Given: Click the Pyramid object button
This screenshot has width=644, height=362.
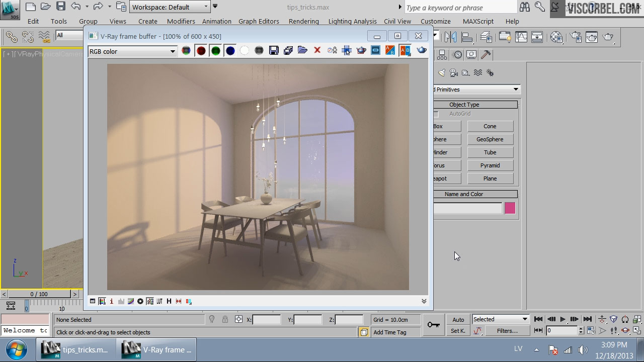Looking at the screenshot, I should click(x=490, y=165).
